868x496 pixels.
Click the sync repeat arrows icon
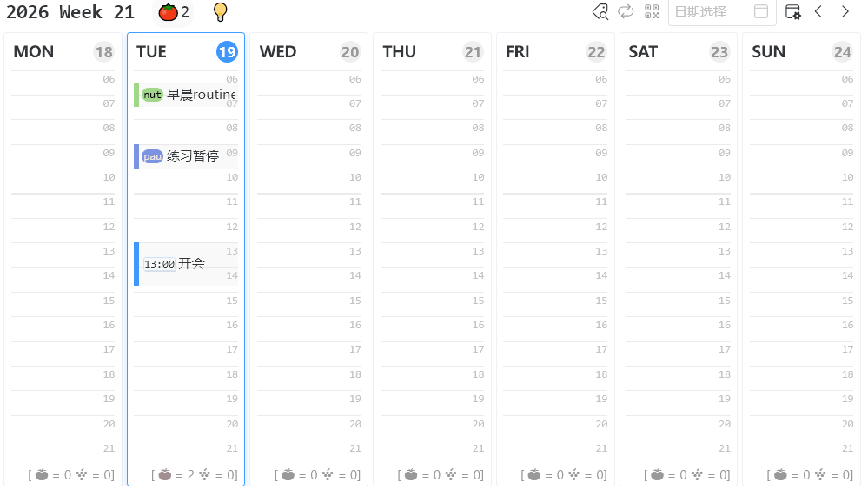[626, 11]
